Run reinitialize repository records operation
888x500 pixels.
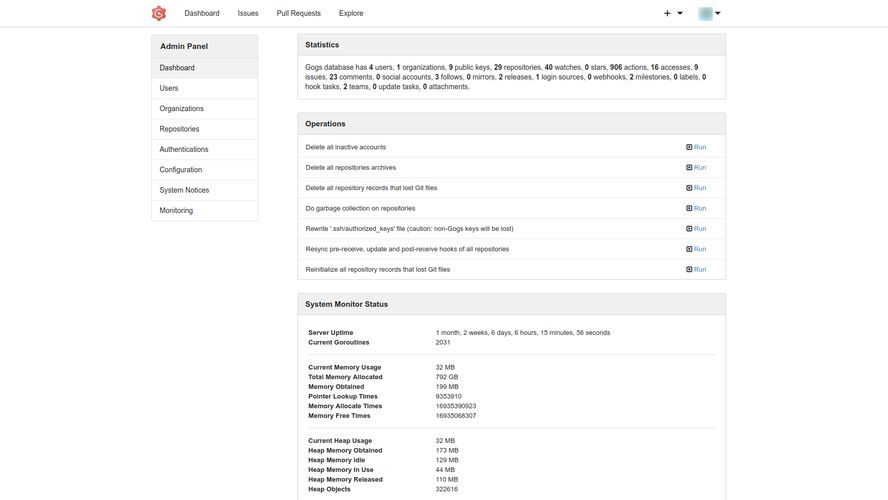pos(696,269)
